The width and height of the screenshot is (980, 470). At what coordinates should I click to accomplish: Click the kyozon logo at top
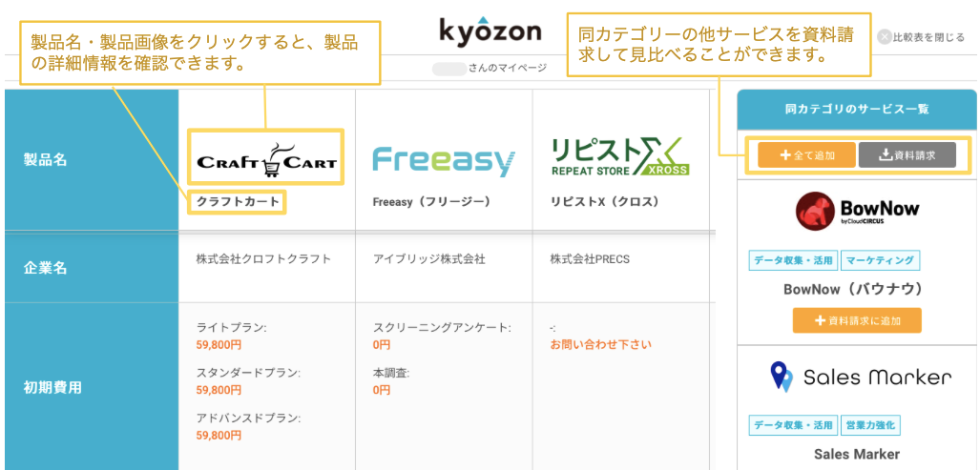tap(490, 31)
